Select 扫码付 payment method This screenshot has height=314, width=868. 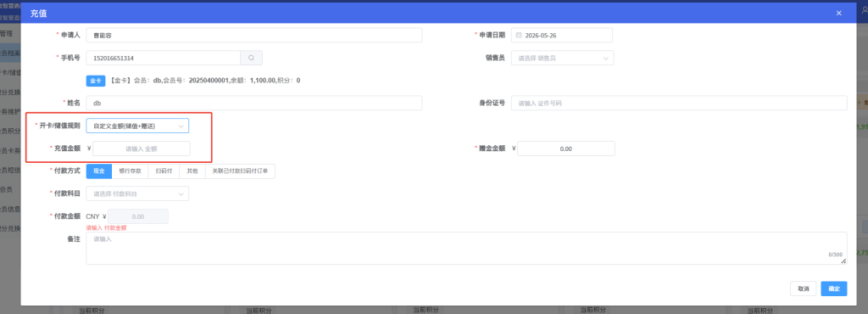164,171
